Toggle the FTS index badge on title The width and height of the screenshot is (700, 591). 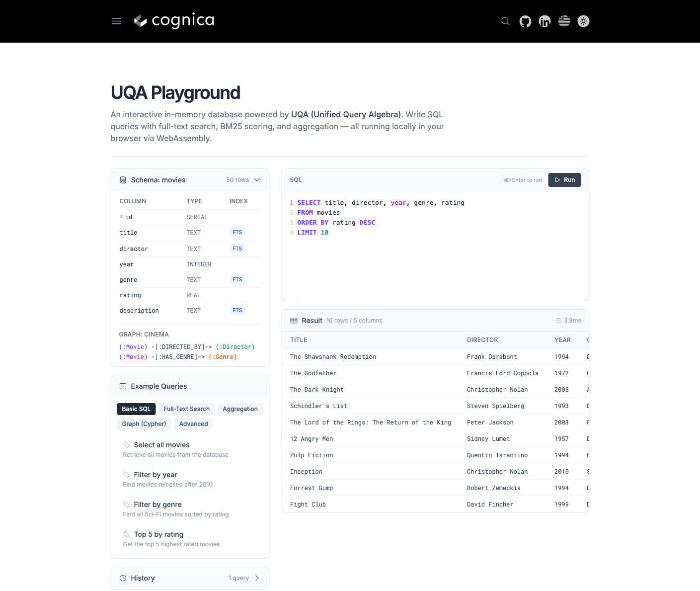coord(237,232)
